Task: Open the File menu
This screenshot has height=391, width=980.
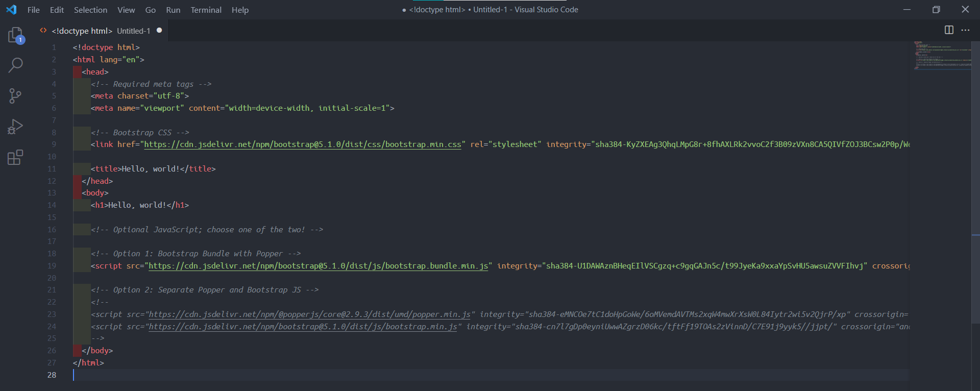Action: click(34, 10)
